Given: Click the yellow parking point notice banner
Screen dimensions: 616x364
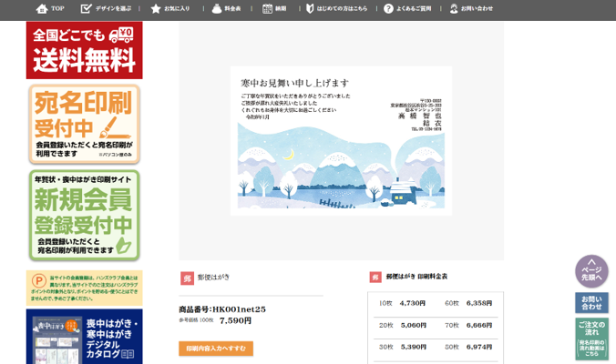Looking at the screenshot, I should click(x=84, y=288).
